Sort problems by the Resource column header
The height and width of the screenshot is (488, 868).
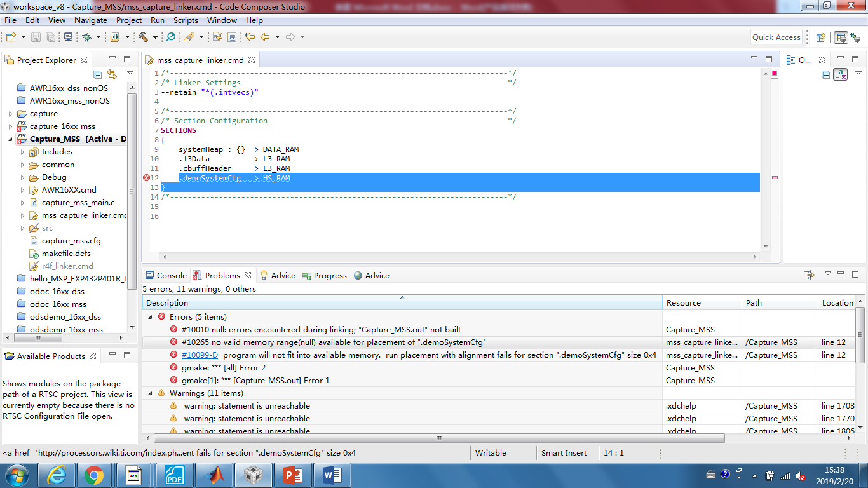[702, 303]
